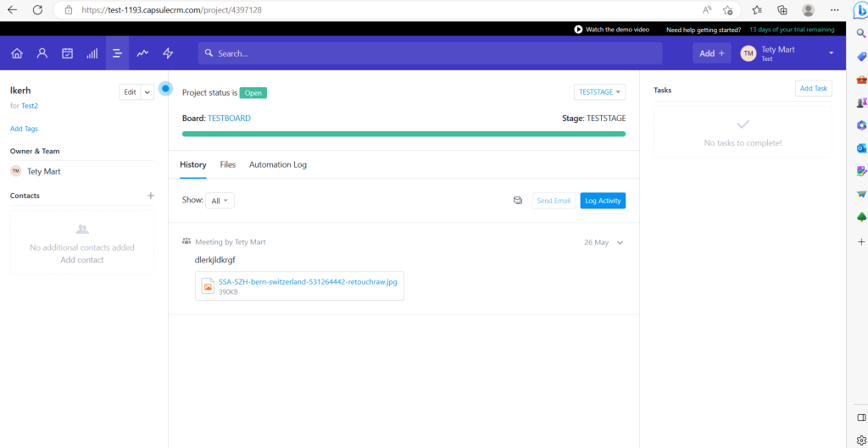This screenshot has width=868, height=448.
Task: Click Add contact in empty contacts box
Action: click(x=82, y=260)
